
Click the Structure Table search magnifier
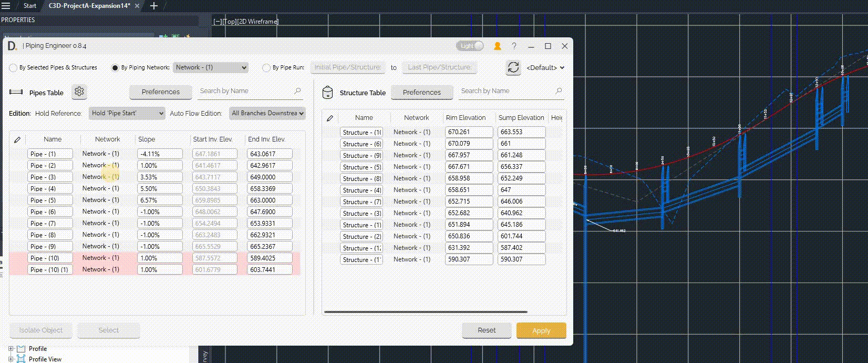(x=559, y=91)
